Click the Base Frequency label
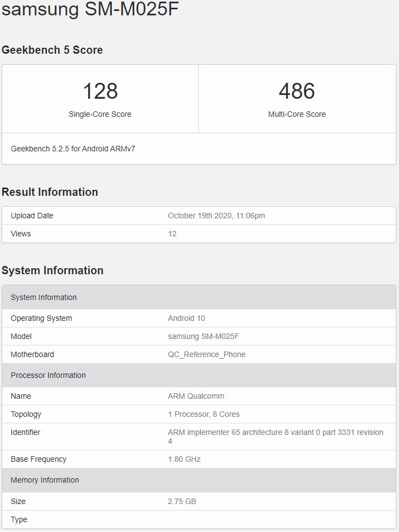Image resolution: width=399 pixels, height=532 pixels. (x=39, y=459)
